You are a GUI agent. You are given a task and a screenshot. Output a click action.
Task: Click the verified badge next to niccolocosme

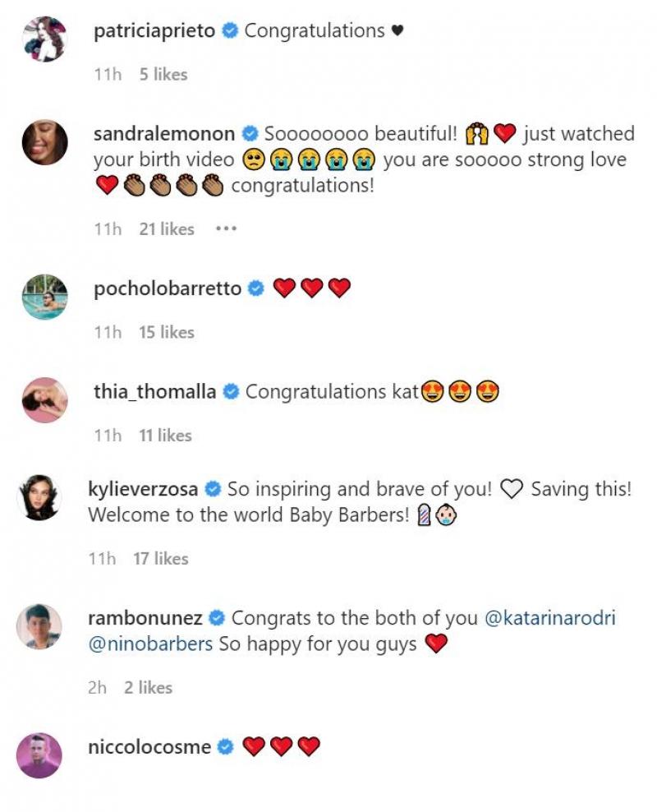[x=227, y=748]
